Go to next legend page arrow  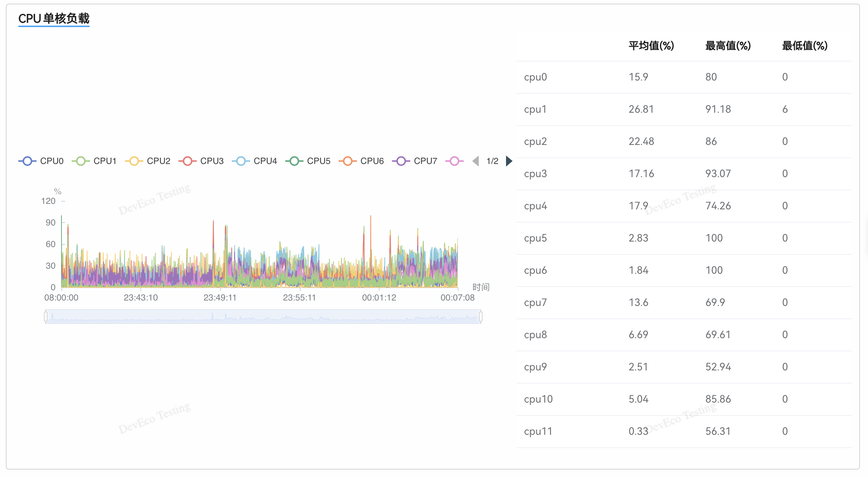coord(509,161)
